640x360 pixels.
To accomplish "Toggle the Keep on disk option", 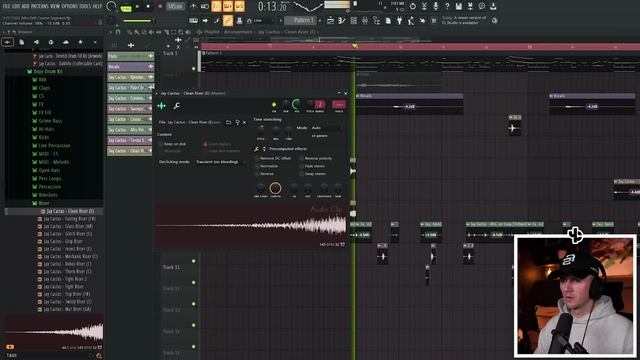I will pyautogui.click(x=172, y=144).
